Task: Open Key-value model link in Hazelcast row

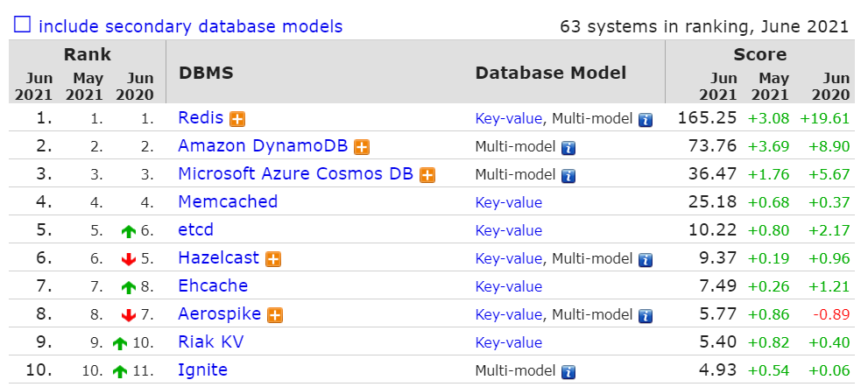Action: (x=508, y=258)
